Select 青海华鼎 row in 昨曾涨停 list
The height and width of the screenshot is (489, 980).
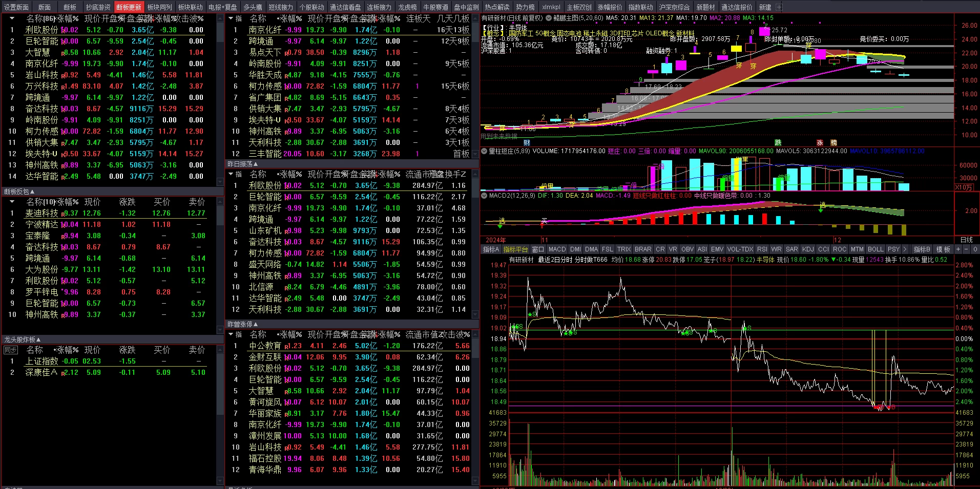pos(348,470)
